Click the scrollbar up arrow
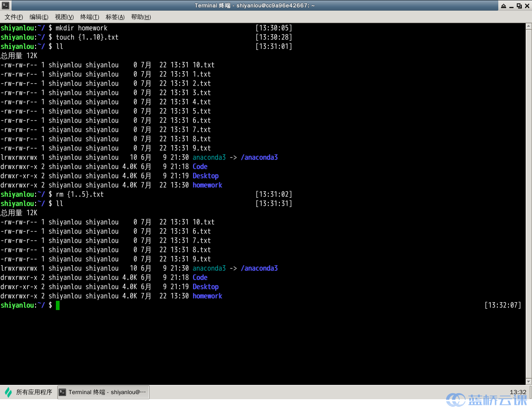Image resolution: width=532 pixels, height=414 pixels. tap(528, 26)
